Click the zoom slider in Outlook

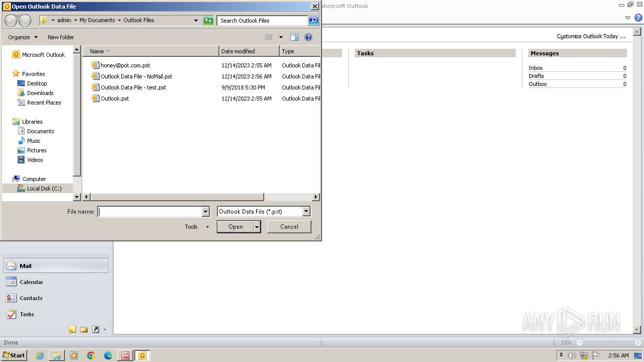click(x=609, y=342)
